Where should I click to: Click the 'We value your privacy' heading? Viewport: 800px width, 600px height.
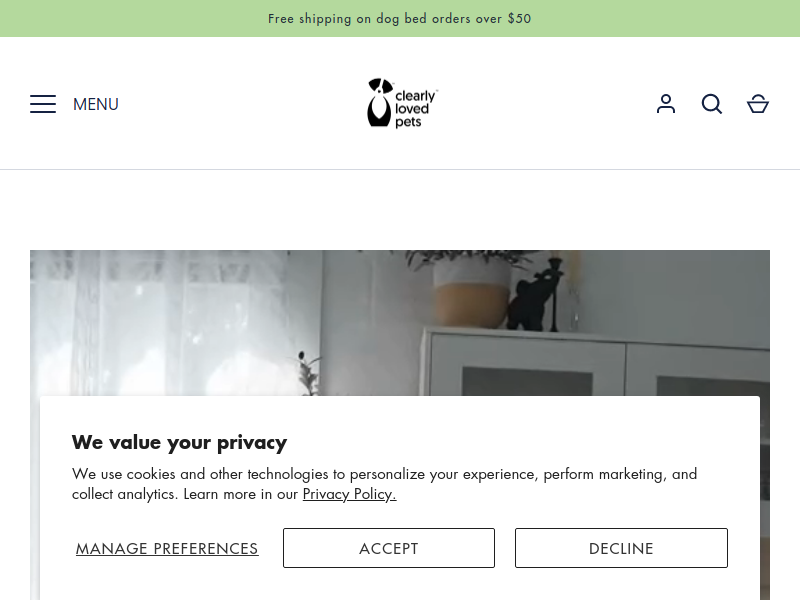click(x=179, y=442)
